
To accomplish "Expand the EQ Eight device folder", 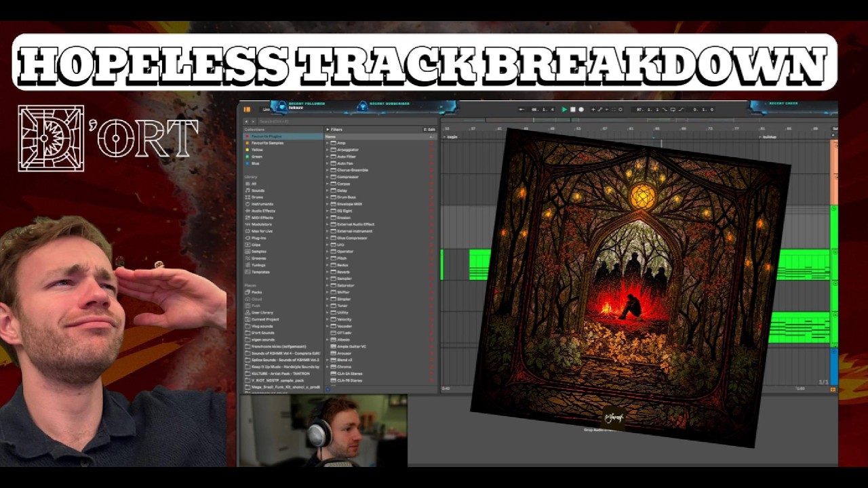I will [x=328, y=211].
